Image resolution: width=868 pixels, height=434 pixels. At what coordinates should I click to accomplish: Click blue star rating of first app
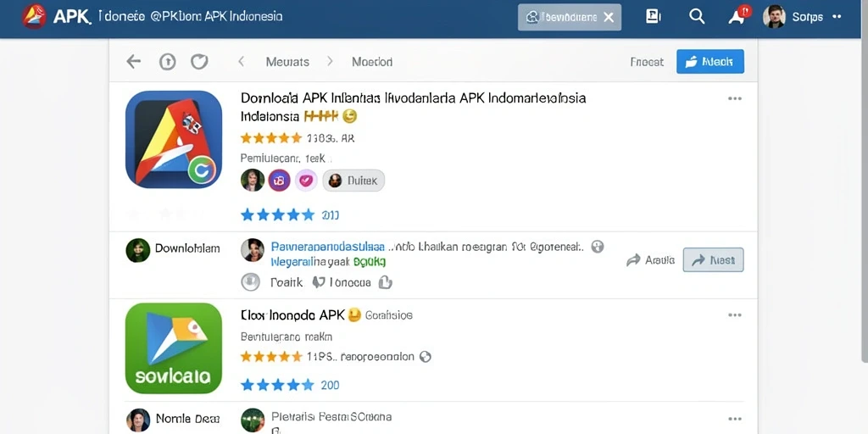click(x=277, y=214)
